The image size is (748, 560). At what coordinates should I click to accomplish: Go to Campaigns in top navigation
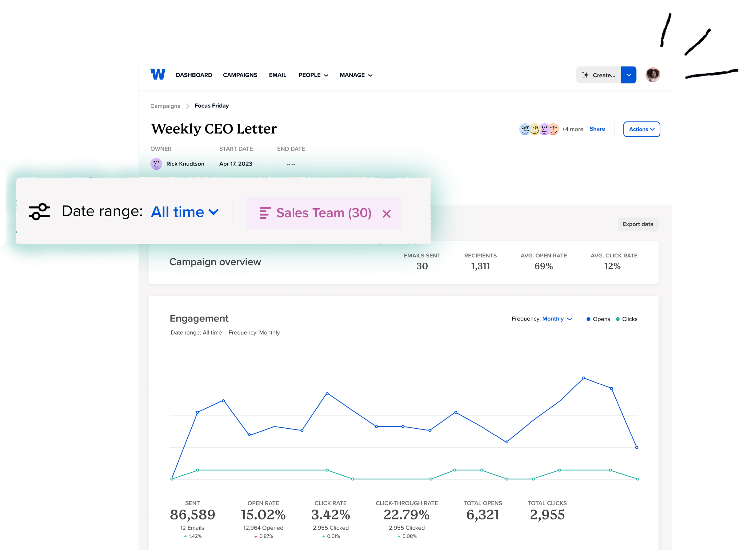(x=240, y=75)
